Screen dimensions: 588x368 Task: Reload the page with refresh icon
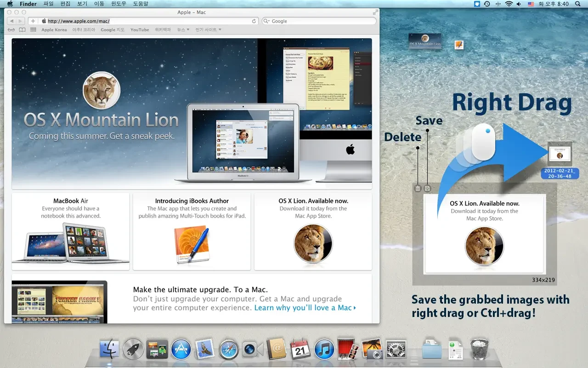pyautogui.click(x=254, y=21)
